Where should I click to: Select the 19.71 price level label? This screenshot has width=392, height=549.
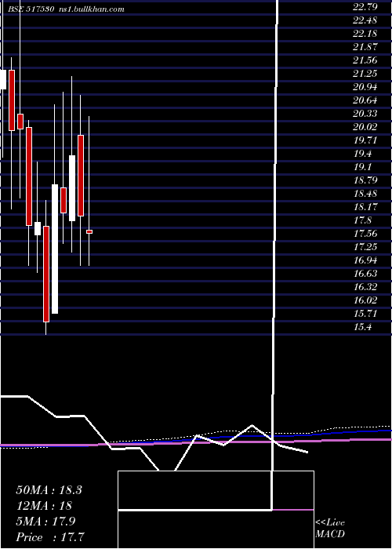(x=365, y=140)
